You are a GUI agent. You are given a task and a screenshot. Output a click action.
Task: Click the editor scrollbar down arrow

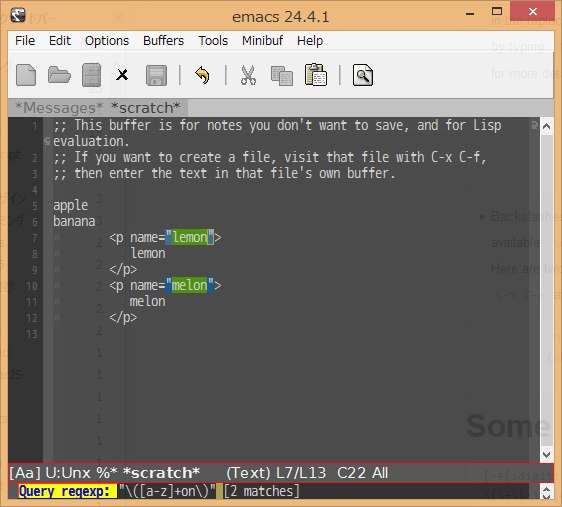click(547, 455)
